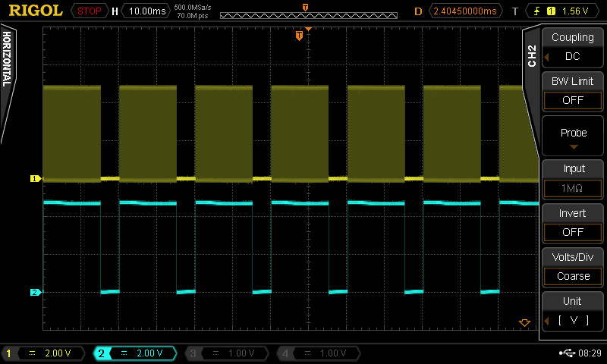This screenshot has width=607, height=364.
Task: Click the RIGOL logo
Action: (36, 11)
